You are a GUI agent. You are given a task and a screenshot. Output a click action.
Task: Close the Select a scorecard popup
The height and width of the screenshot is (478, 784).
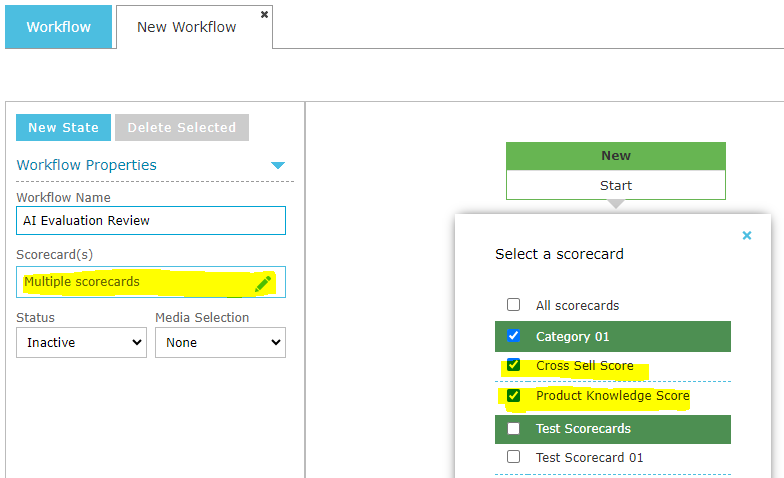746,236
